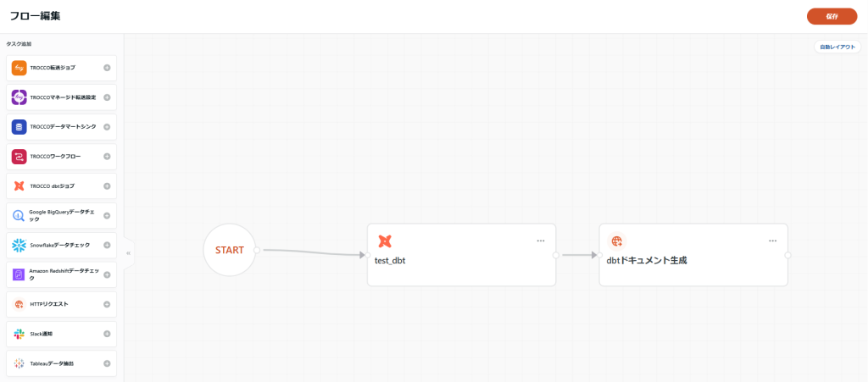The image size is (868, 382).
Task: Collapse the task sidebar with chevron handle
Action: [x=129, y=253]
